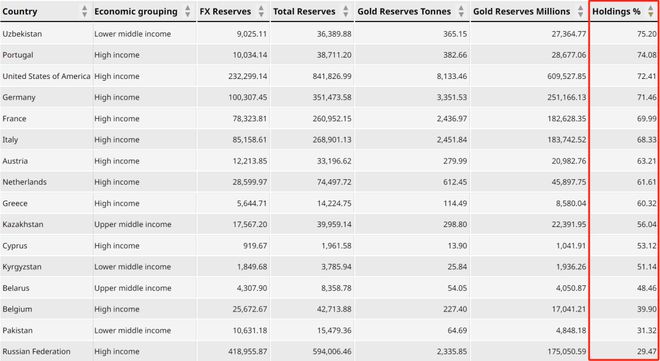
Task: Select United States of America cell
Action: (46, 77)
